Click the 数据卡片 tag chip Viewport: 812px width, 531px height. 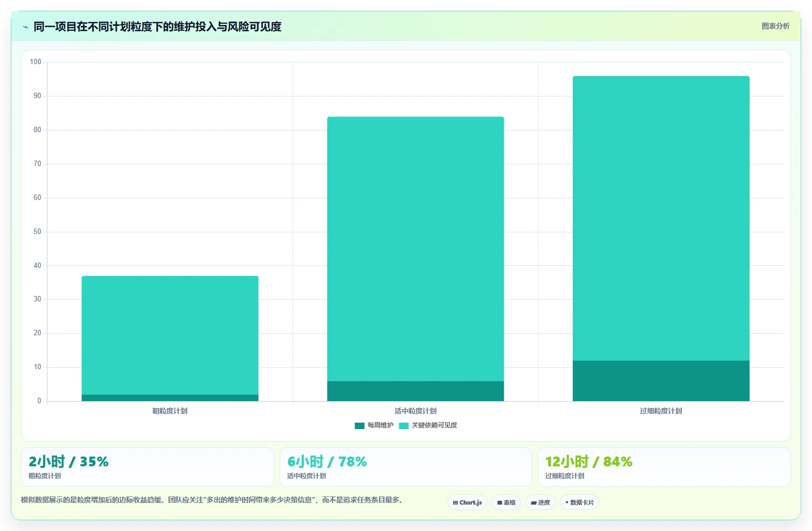(x=579, y=502)
